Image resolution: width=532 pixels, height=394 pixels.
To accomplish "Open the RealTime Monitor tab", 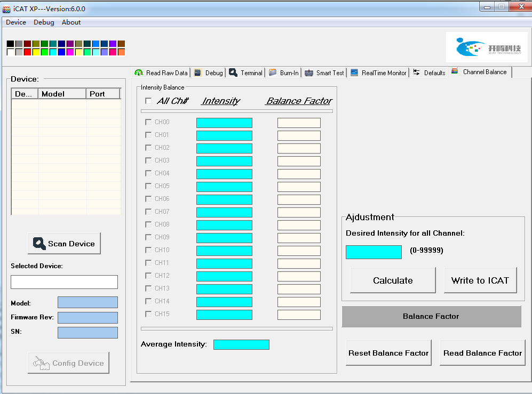I will 379,73.
